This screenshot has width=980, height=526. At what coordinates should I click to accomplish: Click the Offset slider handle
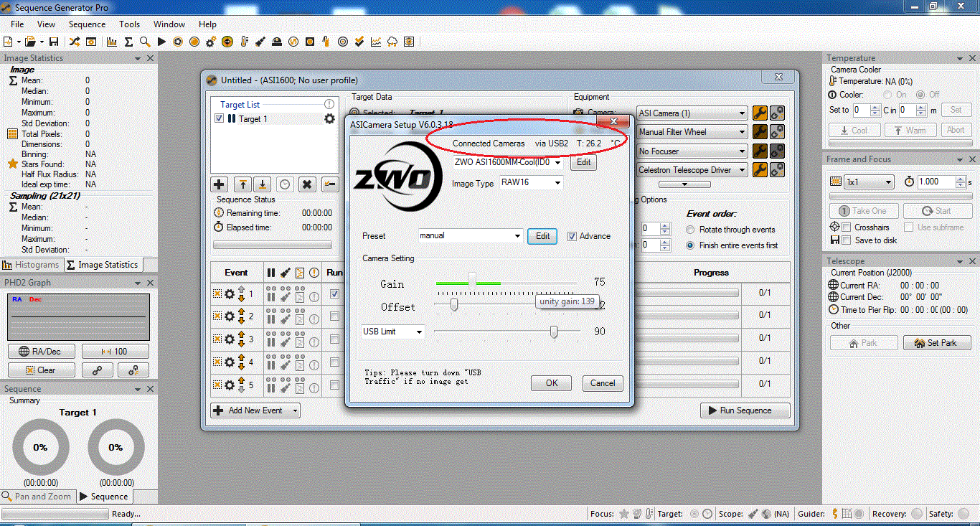click(x=454, y=304)
